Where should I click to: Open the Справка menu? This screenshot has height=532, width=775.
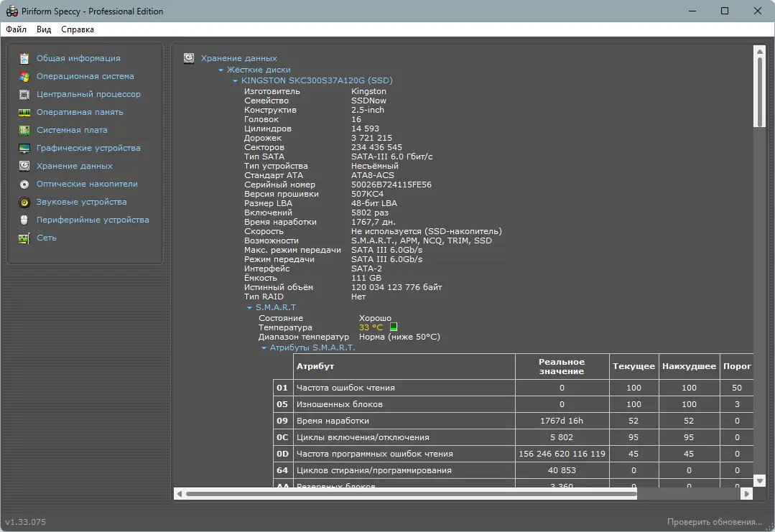78,29
